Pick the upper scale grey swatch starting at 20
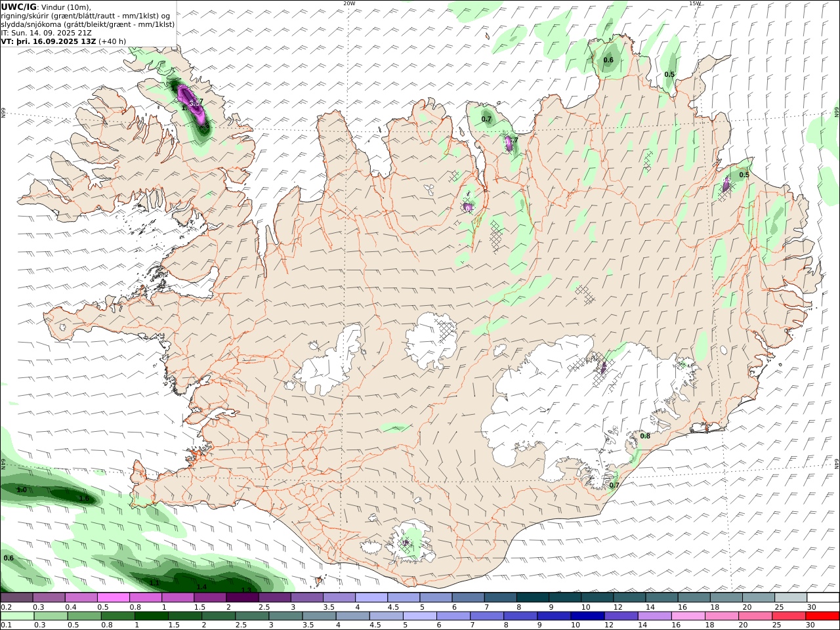The image size is (840, 630). (x=759, y=597)
